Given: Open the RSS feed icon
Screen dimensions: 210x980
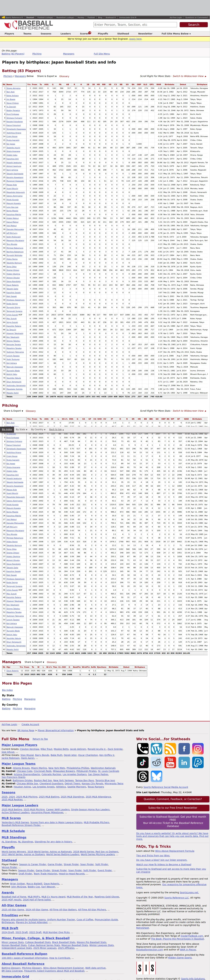Looking at the screenshot, I should (x=170, y=749).
